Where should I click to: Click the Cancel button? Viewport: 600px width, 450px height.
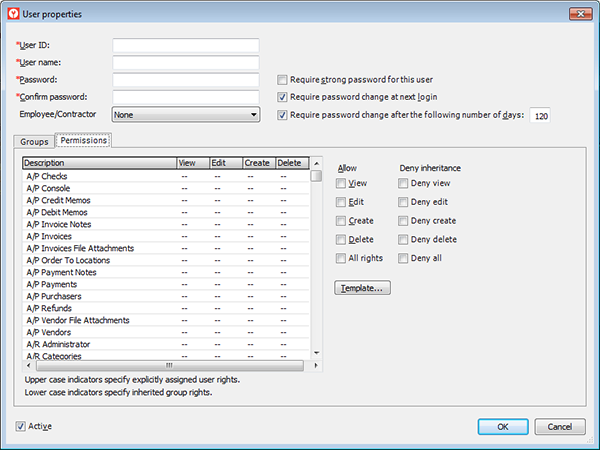coord(560,427)
